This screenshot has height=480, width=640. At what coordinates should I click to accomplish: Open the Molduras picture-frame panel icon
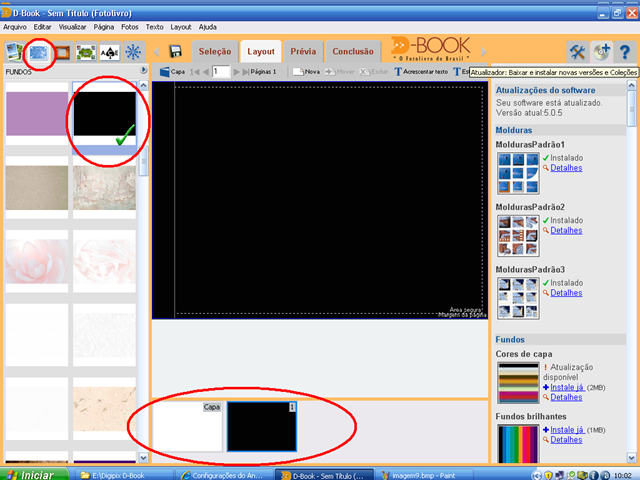(62, 53)
